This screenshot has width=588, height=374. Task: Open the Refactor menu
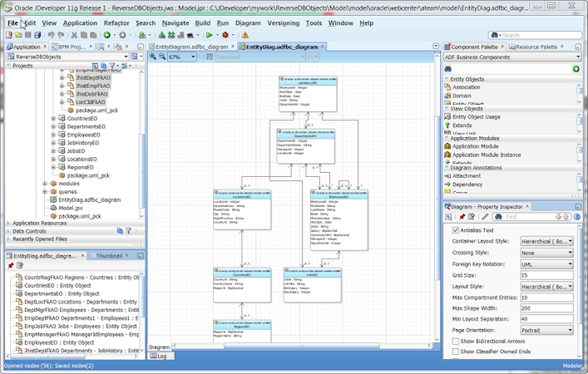point(116,23)
